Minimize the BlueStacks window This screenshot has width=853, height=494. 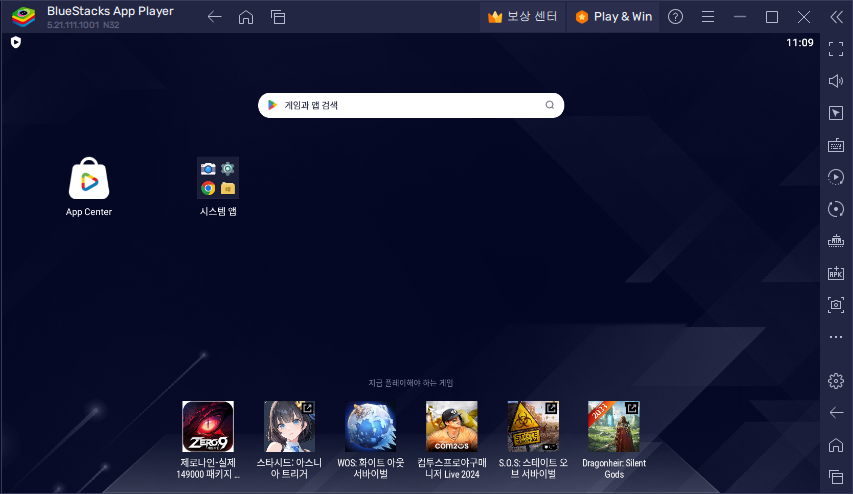(x=740, y=17)
